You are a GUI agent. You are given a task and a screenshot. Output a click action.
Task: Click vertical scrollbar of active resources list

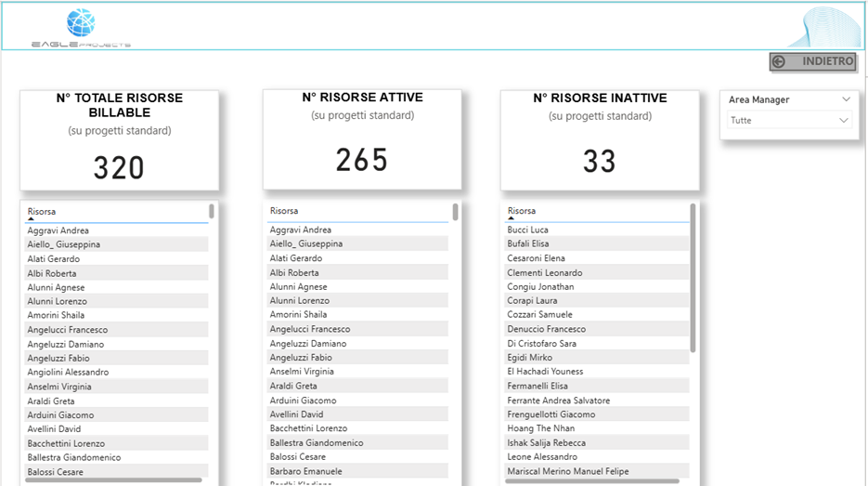(x=455, y=212)
